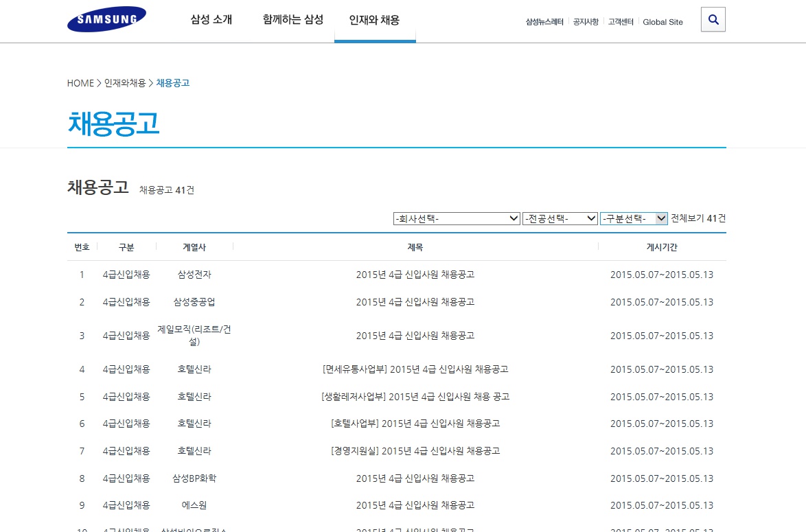Click the Samsung logo

coord(106,19)
